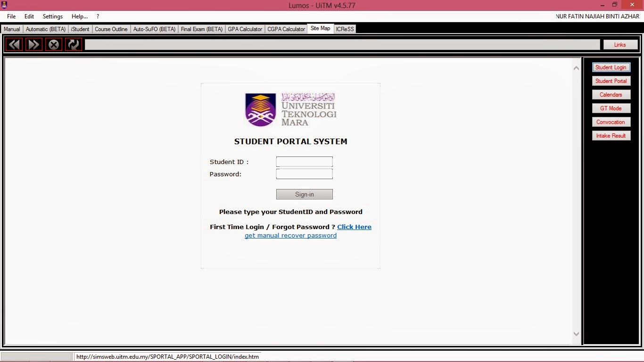The width and height of the screenshot is (644, 362).
Task: Go back with the rewind arrows icon
Action: click(15, 45)
